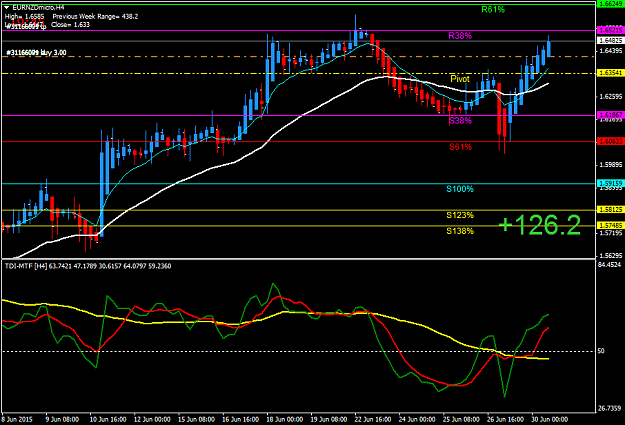Click the 1.59895 price scale value

(611, 165)
